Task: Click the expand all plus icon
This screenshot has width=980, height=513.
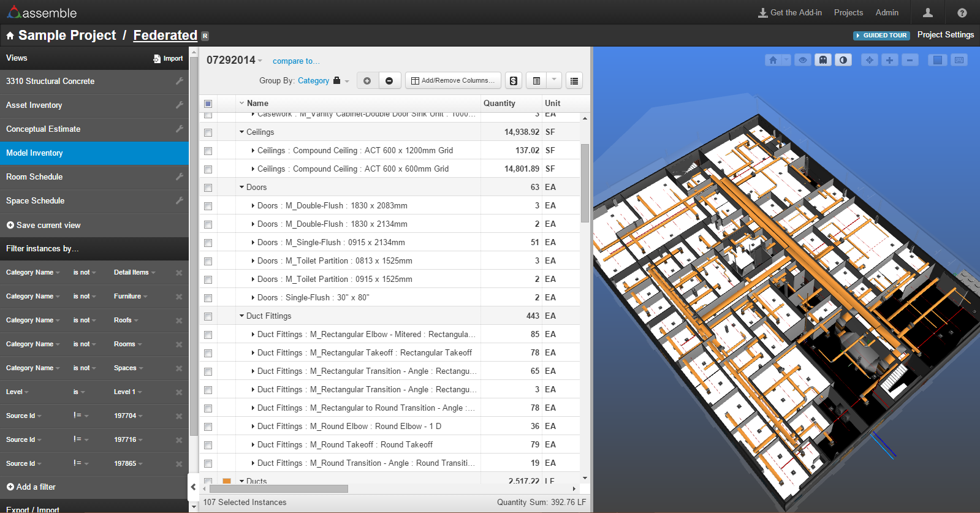Action: [x=367, y=80]
